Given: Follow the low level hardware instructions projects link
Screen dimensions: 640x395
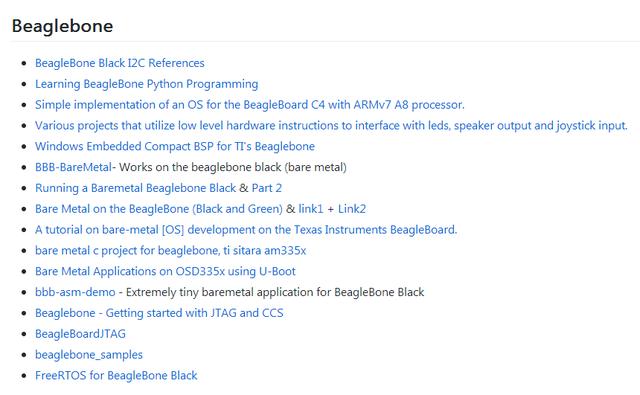Looking at the screenshot, I should (x=331, y=126).
